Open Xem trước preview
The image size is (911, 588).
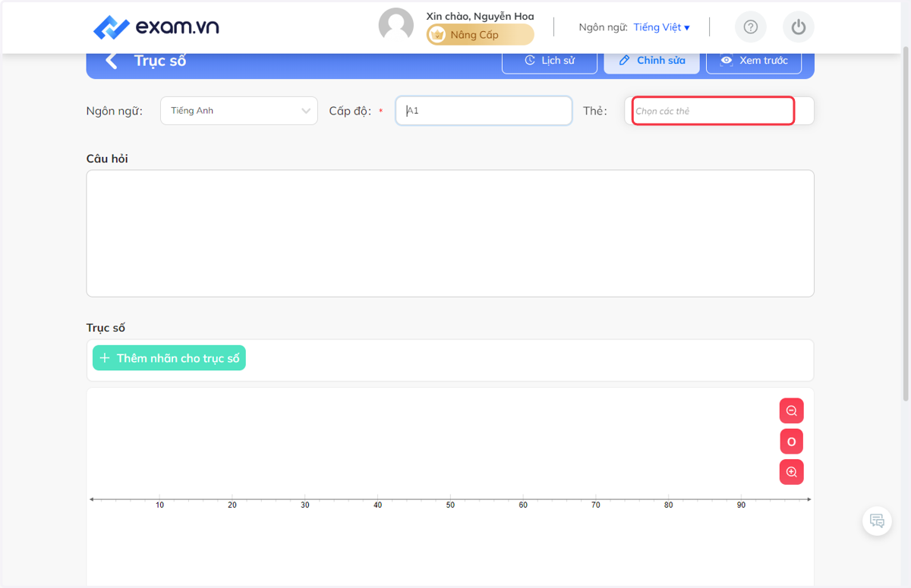[754, 61]
